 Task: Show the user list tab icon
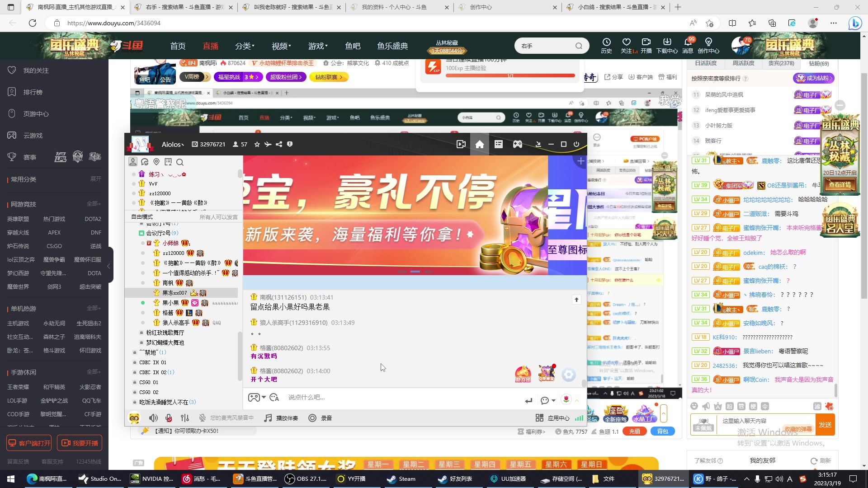(x=133, y=162)
